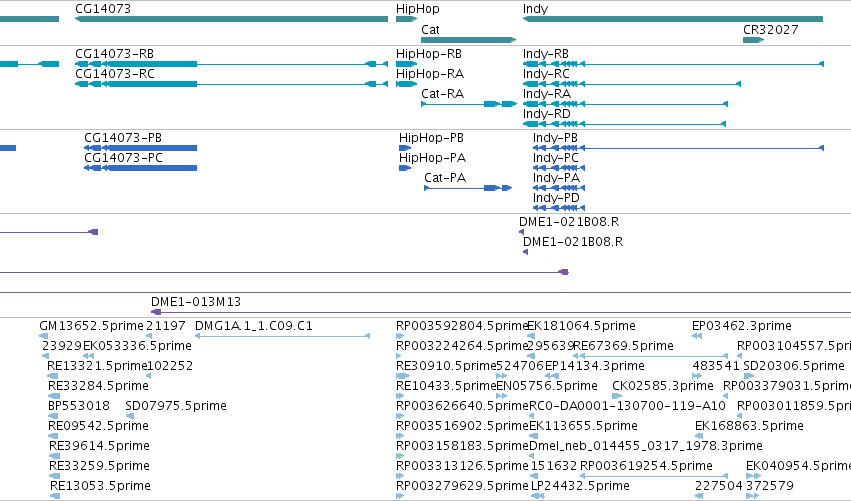The height and width of the screenshot is (501, 851).
Task: Select the 21197 feature label
Action: (x=166, y=326)
